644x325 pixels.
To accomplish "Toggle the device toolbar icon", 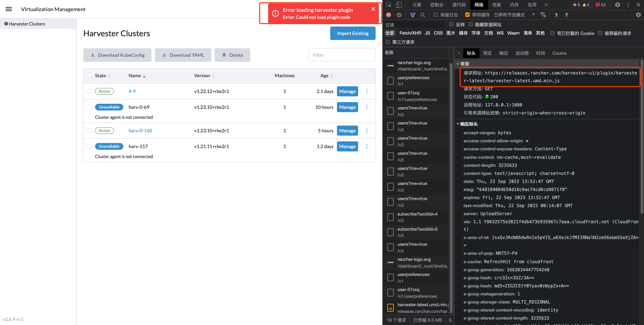I will pyautogui.click(x=398, y=5).
